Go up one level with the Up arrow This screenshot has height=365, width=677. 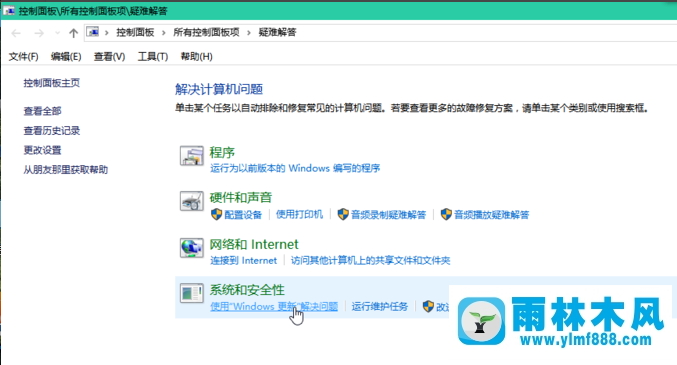point(73,33)
